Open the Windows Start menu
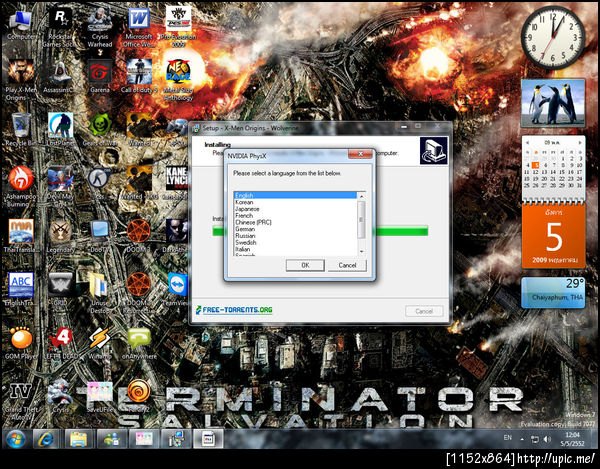This screenshot has width=600, height=469. click(15, 439)
